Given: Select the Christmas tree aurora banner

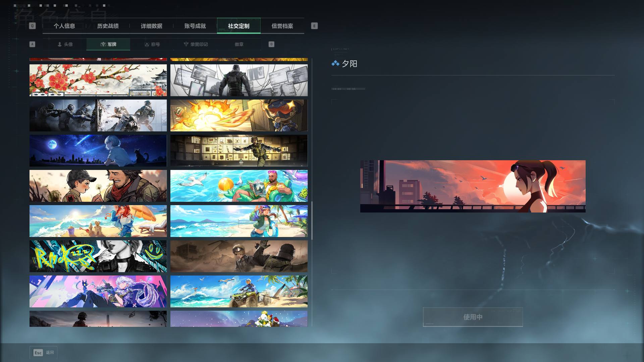Looking at the screenshot, I should (x=239, y=319).
